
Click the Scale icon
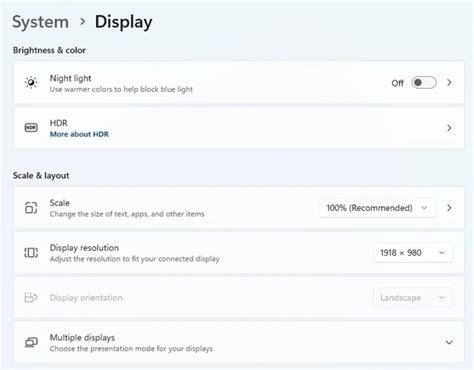(x=31, y=208)
